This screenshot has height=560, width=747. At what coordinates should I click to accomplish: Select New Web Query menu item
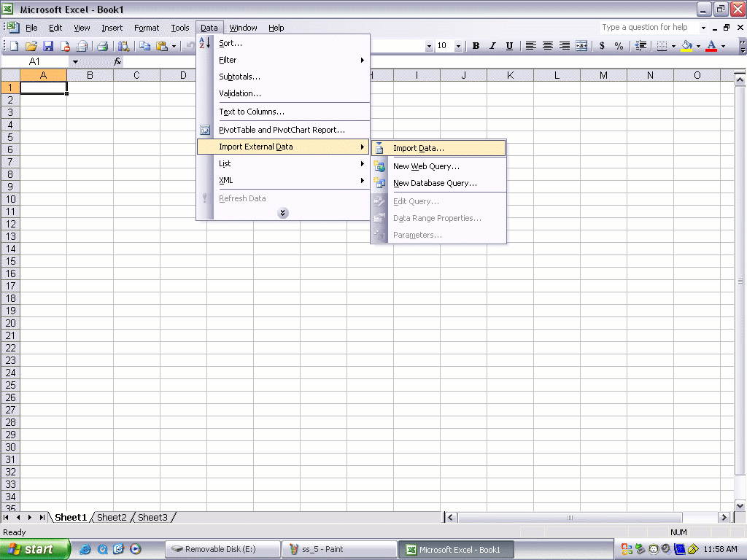426,166
